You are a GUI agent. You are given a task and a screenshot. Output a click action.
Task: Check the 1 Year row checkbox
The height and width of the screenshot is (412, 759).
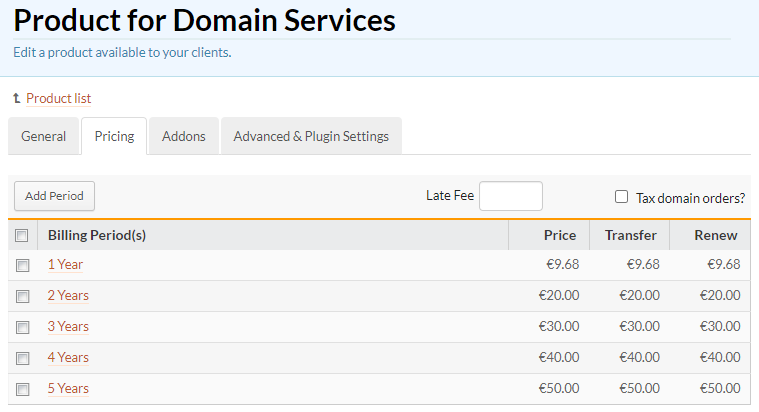coord(22,265)
